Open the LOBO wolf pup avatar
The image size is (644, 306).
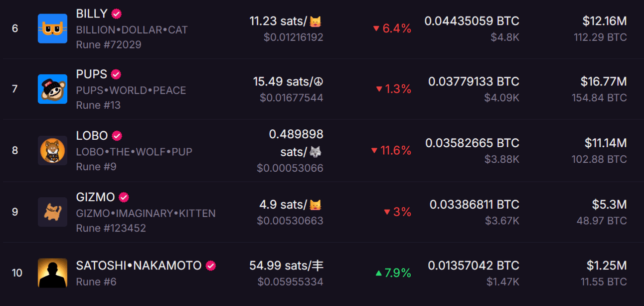52,150
